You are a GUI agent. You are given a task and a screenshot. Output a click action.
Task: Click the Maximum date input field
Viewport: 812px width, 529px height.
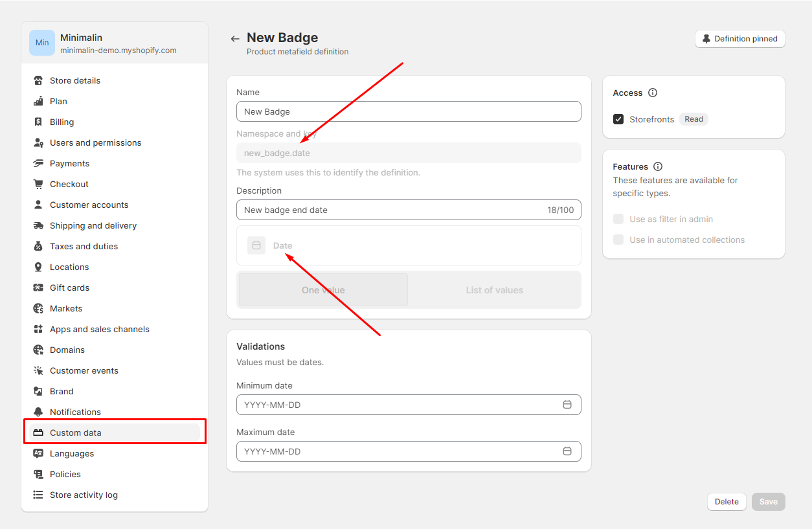pyautogui.click(x=409, y=451)
